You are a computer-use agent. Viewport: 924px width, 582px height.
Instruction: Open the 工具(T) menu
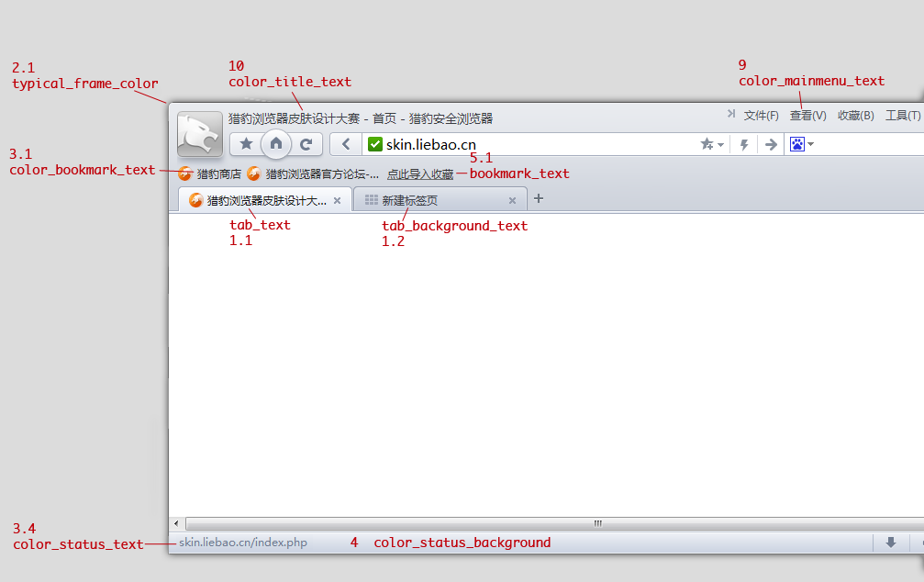[x=903, y=116]
